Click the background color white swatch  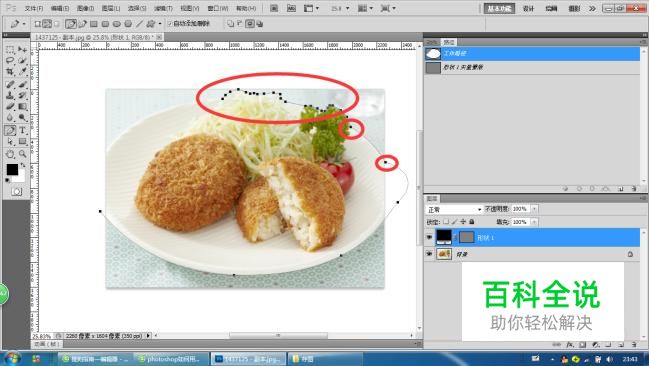pos(21,178)
